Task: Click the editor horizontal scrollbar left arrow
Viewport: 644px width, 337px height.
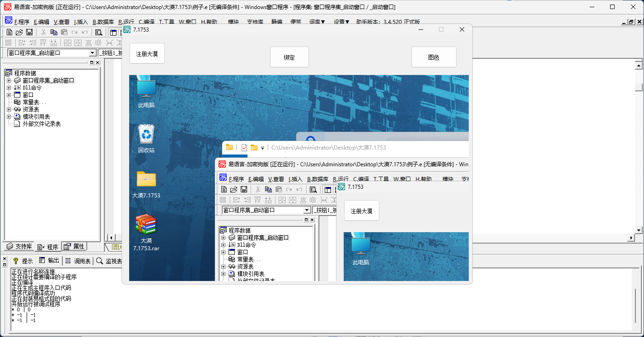Action: (111, 238)
